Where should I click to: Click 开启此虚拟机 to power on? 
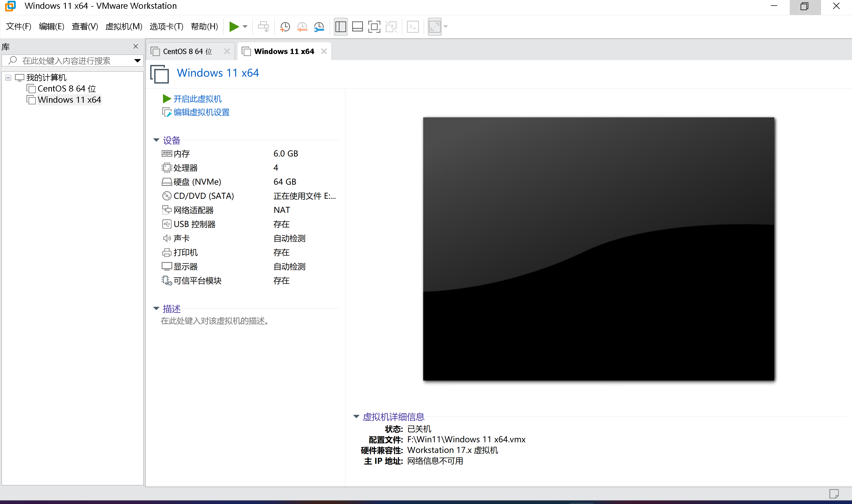coord(197,99)
